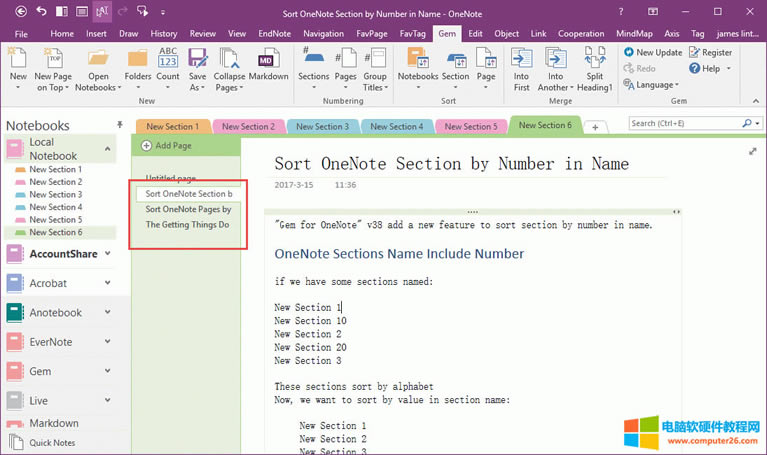The image size is (767, 455).
Task: Click the Search (Ctrl+E) input box
Action: tap(684, 124)
